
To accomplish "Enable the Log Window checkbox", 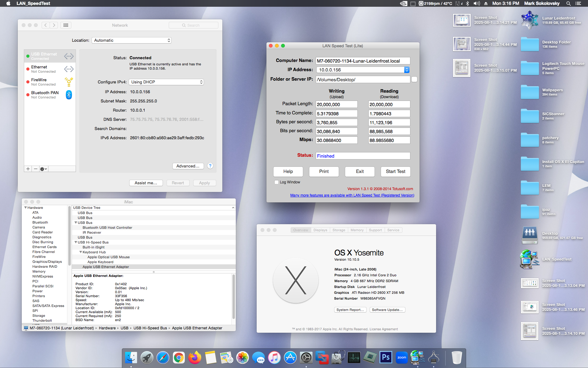I will 277,182.
